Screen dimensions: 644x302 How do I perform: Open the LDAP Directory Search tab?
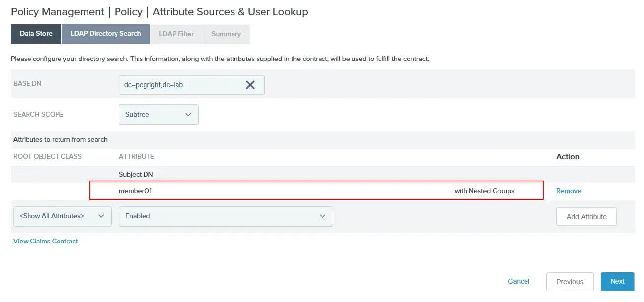coord(105,33)
